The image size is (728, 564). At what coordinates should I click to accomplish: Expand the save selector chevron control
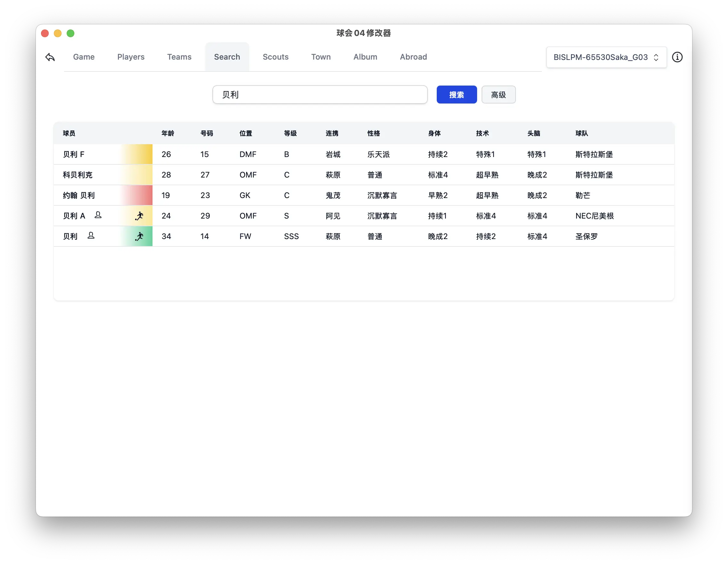(656, 57)
